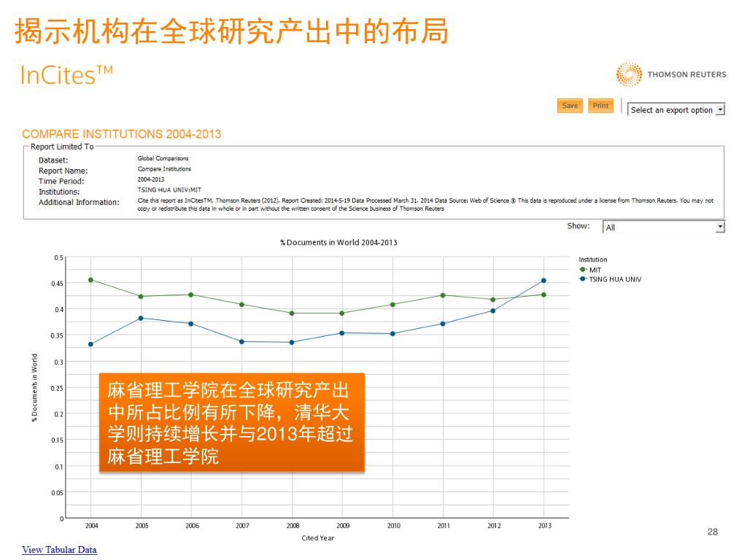The height and width of the screenshot is (560, 747).
Task: Click the '2004-2013' time period value
Action: tap(150, 179)
